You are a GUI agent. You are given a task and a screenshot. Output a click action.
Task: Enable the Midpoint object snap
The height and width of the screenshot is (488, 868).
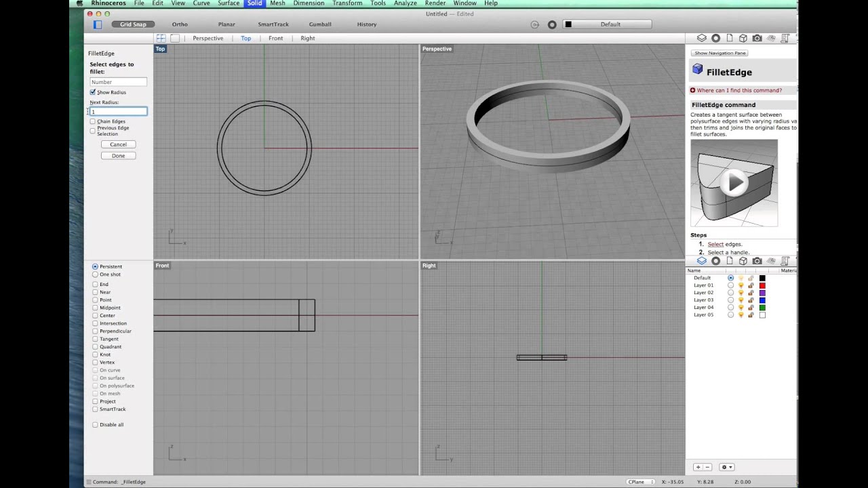tap(95, 308)
